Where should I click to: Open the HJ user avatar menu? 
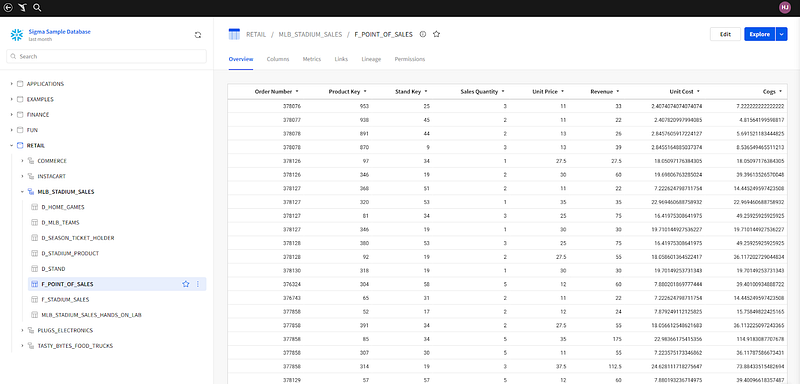(786, 7)
